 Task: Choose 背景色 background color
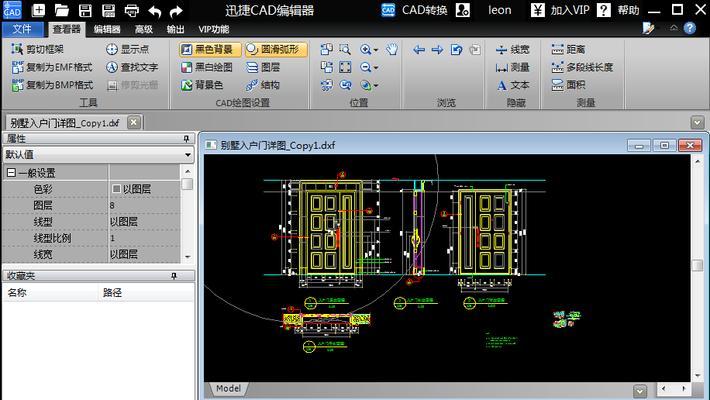(202, 85)
